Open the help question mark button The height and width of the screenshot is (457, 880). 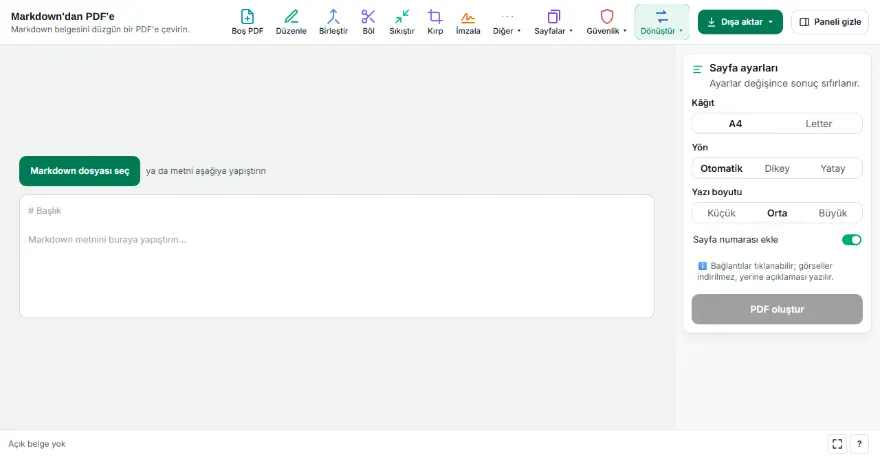(859, 444)
